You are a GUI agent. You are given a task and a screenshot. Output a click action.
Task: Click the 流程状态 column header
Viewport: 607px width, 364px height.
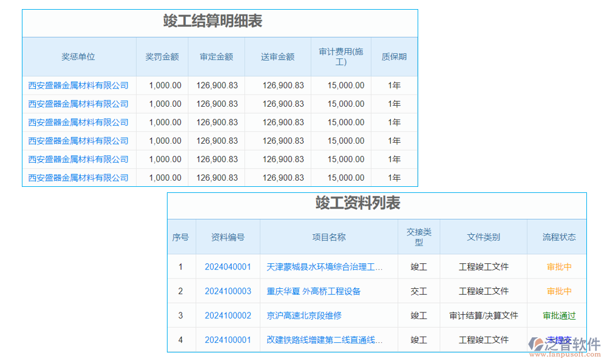557,237
